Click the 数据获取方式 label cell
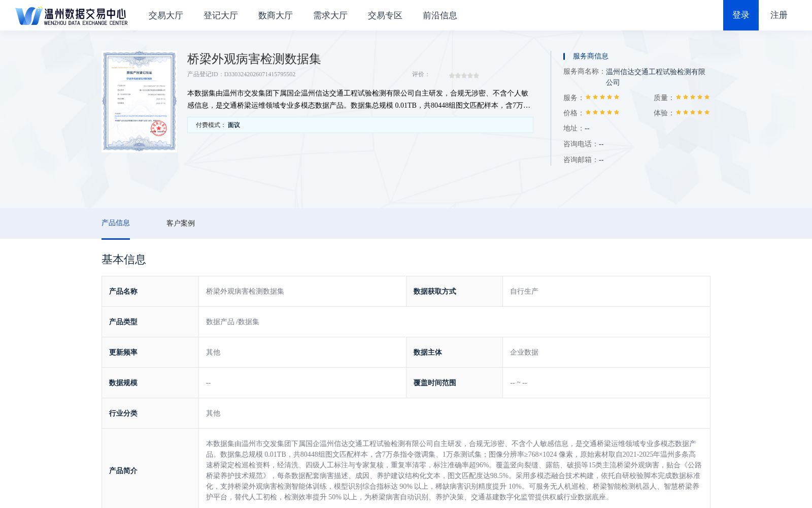The height and width of the screenshot is (508, 812). point(454,292)
